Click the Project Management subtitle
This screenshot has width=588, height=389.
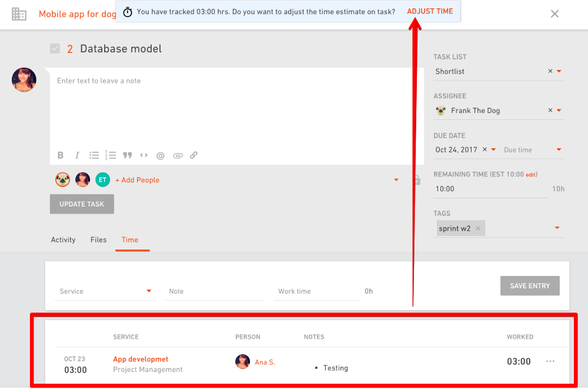tap(148, 370)
